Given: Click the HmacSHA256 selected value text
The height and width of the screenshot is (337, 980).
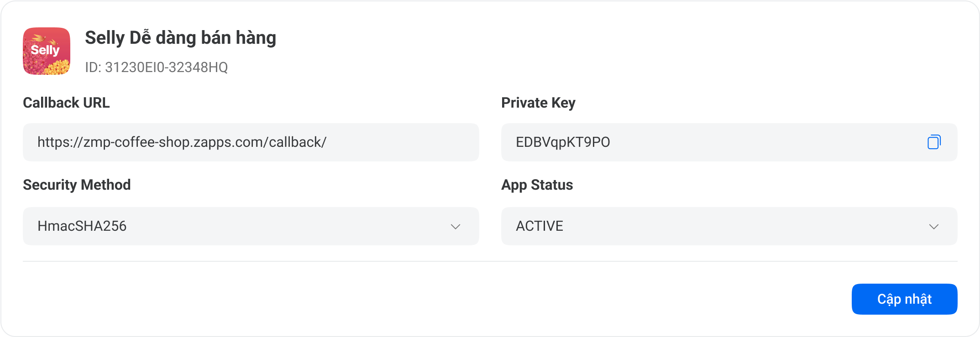Looking at the screenshot, I should tap(82, 226).
